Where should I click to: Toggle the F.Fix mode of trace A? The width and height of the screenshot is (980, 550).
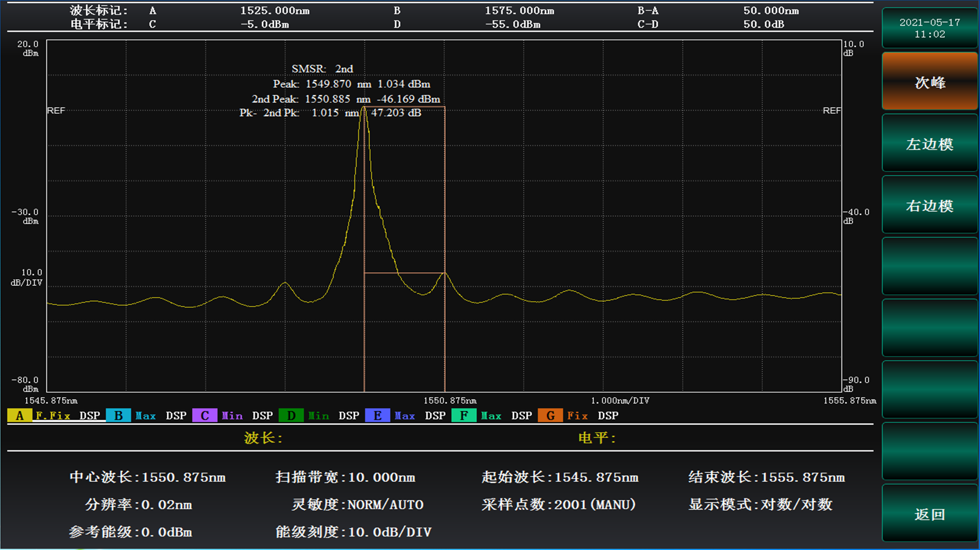[x=53, y=416]
